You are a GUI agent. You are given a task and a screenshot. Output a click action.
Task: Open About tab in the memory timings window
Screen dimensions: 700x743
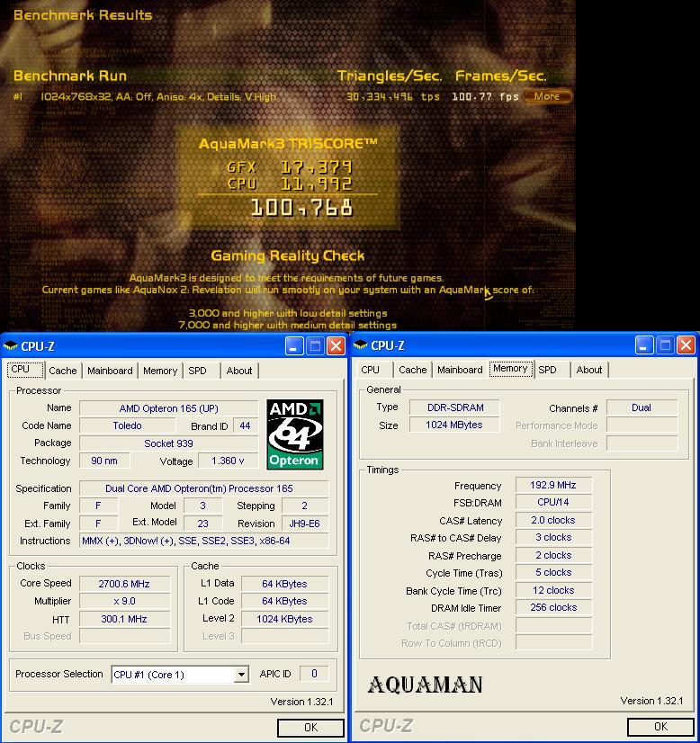click(589, 370)
